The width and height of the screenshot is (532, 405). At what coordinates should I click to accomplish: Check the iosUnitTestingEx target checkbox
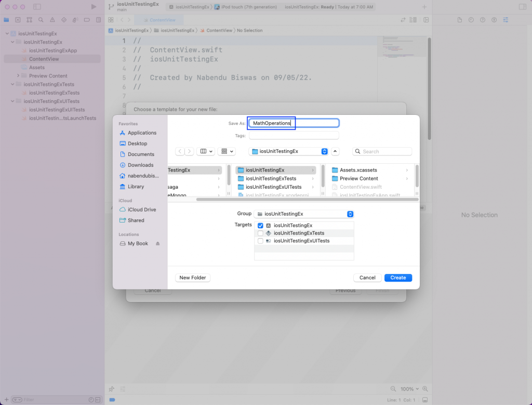pos(260,226)
